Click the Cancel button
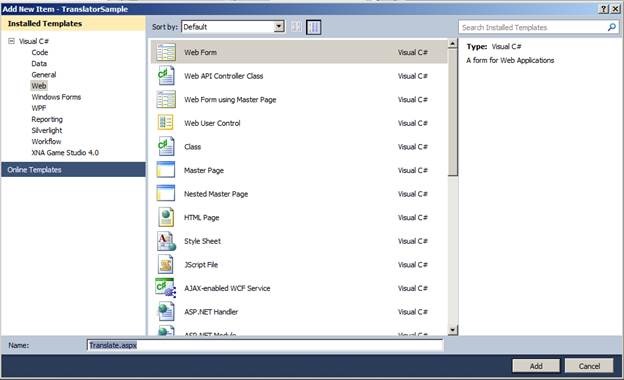Image resolution: width=624 pixels, height=380 pixels. [x=589, y=366]
